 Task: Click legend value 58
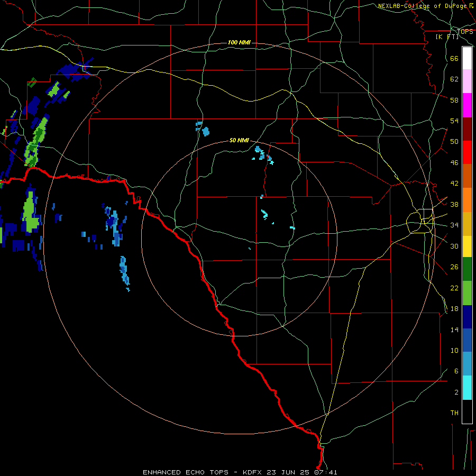[x=454, y=100]
